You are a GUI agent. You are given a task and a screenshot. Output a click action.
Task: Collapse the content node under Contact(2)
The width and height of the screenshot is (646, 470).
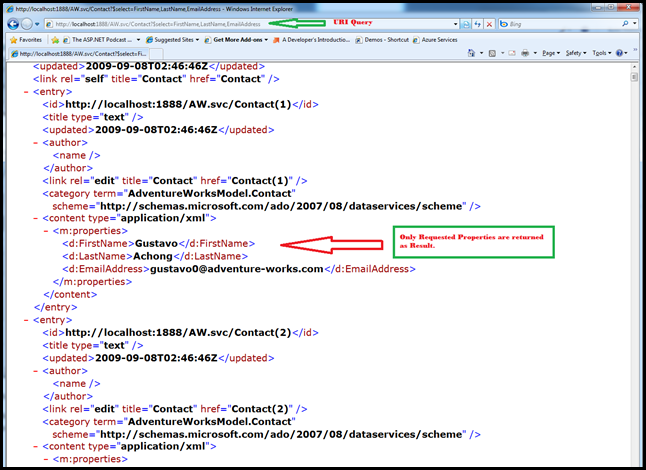35,447
